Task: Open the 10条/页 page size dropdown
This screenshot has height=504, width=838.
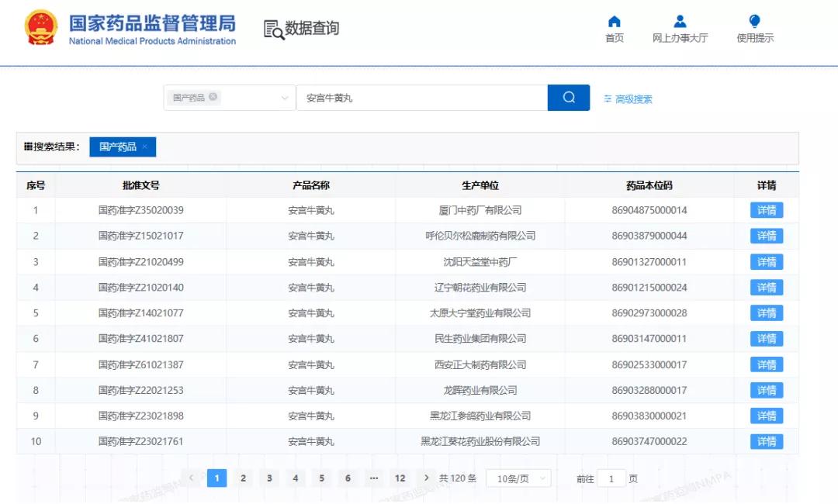Action: click(518, 478)
